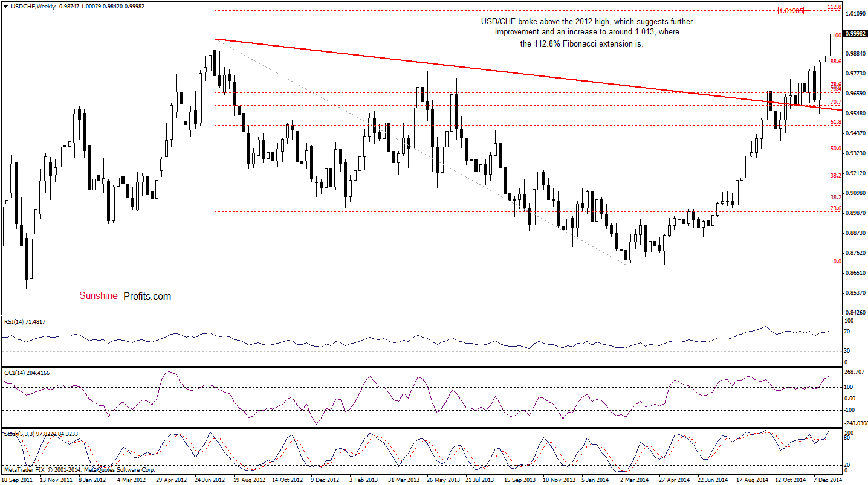Select the 0.89870 price axis value
Screen dimensions: 868x485
pos(855,213)
